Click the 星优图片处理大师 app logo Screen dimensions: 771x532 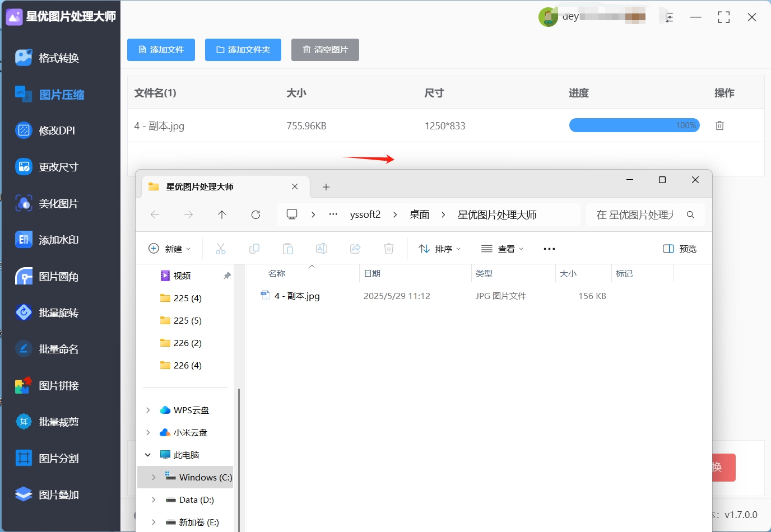coord(14,17)
